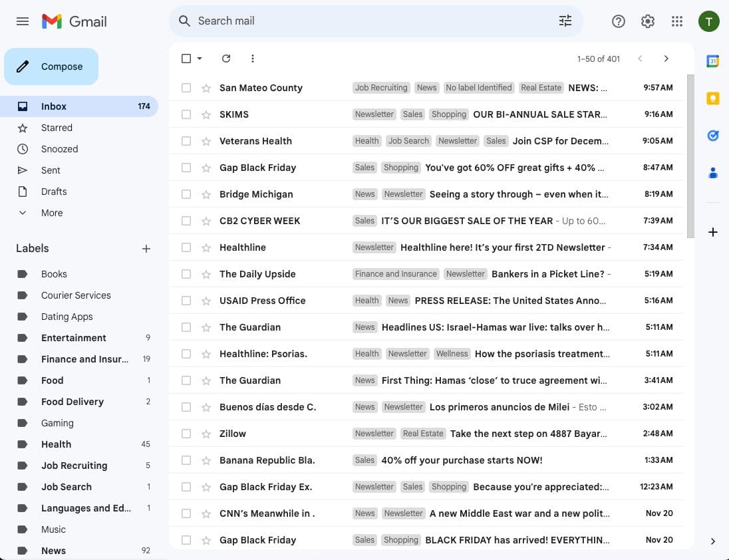Star the Veterans Health email
729x560 pixels.
[x=206, y=141]
